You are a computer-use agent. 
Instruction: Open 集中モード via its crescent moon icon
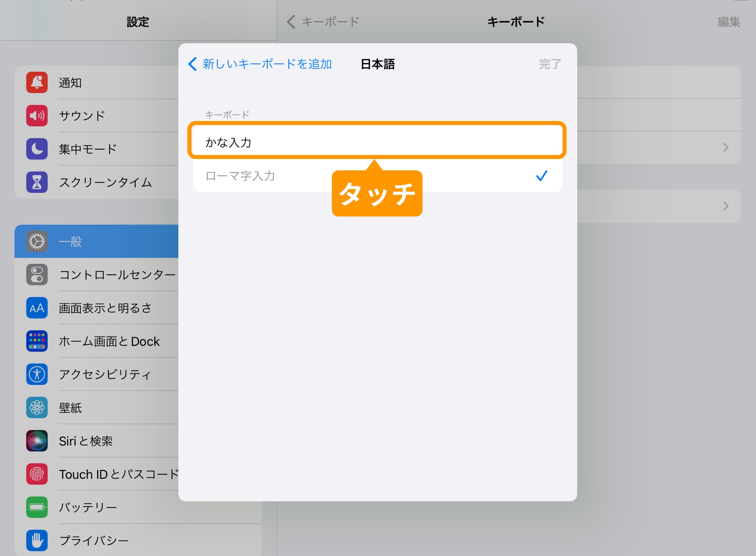37,149
